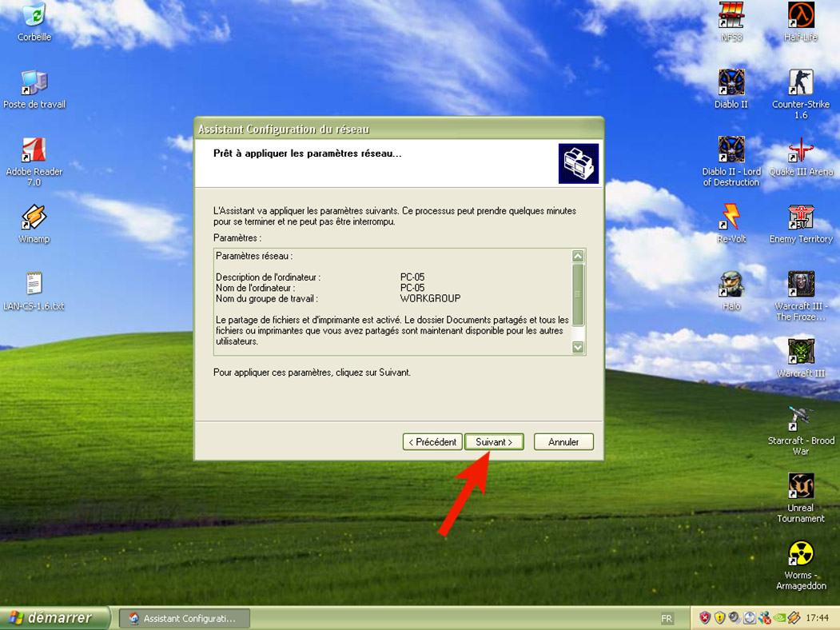Image resolution: width=840 pixels, height=630 pixels.
Task: Open Poste de travail desktop icon
Action: coord(34,82)
